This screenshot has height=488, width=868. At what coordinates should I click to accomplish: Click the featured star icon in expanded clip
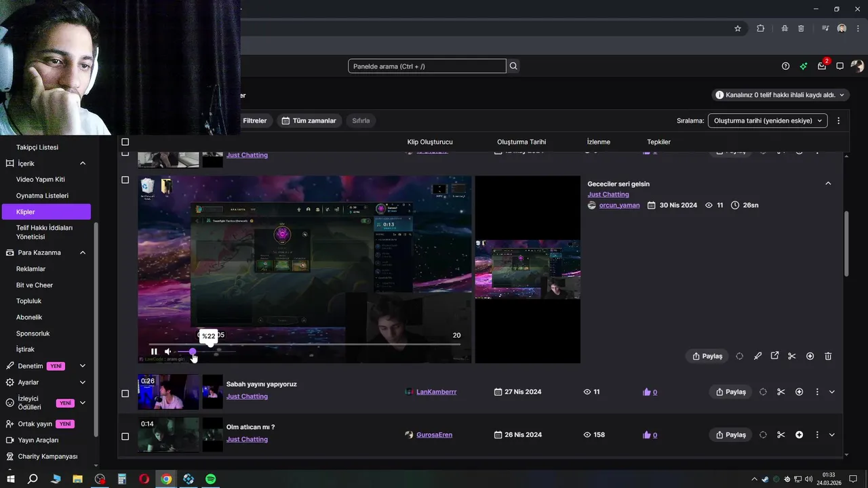point(810,356)
